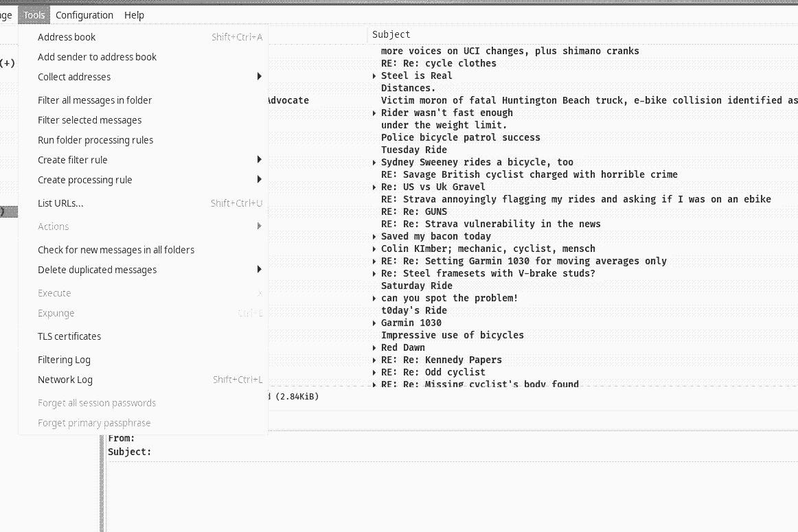Select 'Police bicycle patrol success' message
The height and width of the screenshot is (532, 798).
pyautogui.click(x=461, y=137)
